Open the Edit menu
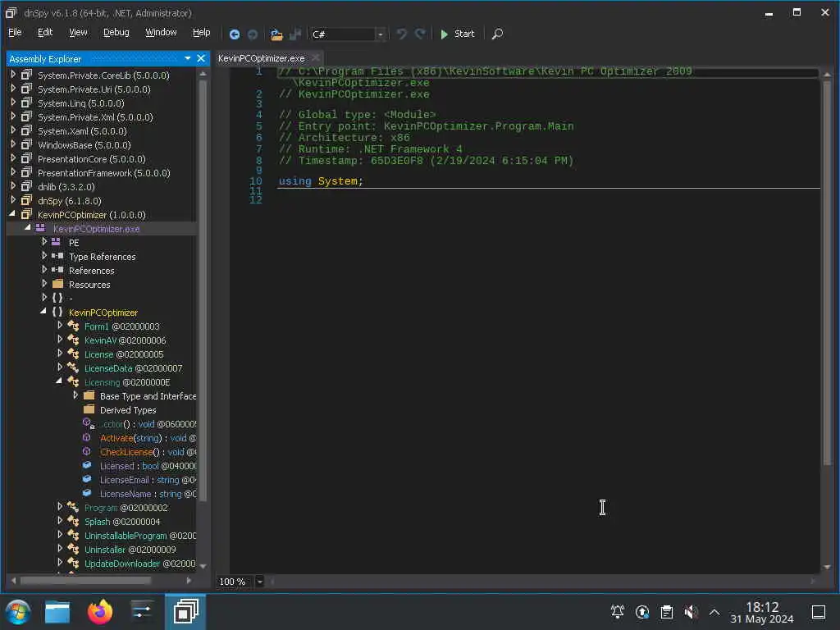The height and width of the screenshot is (630, 840). [45, 32]
